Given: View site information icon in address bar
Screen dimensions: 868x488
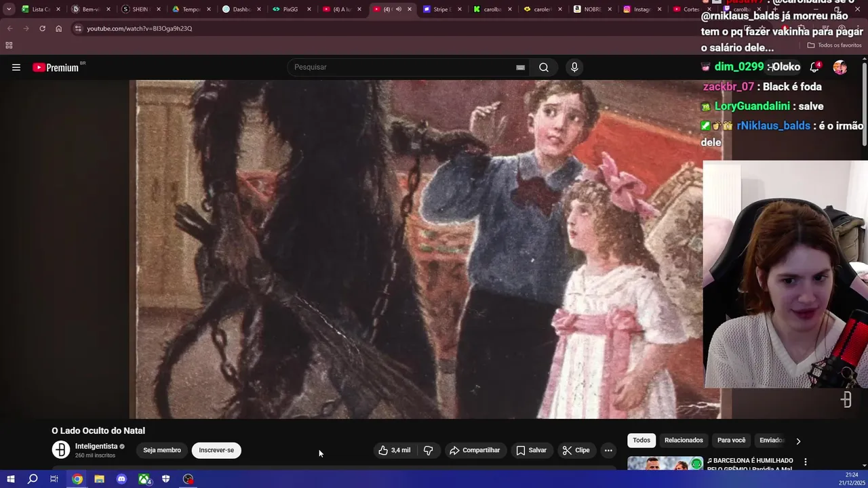Looking at the screenshot, I should (x=78, y=28).
